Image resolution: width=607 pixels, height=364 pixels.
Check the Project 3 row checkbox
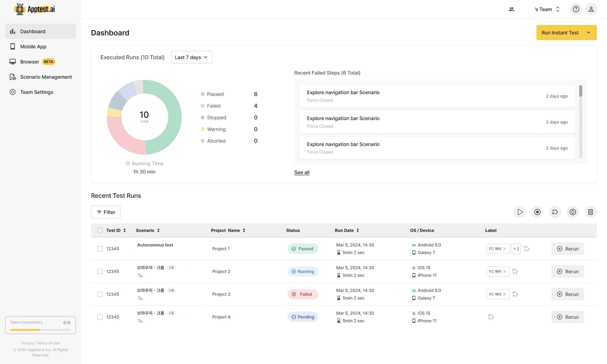[x=100, y=294]
